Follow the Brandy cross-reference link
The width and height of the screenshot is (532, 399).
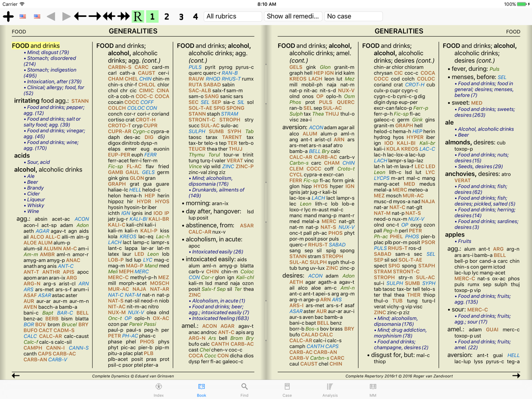(35, 188)
